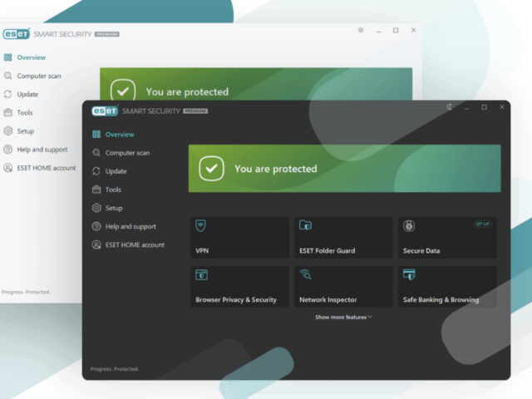The height and width of the screenshot is (399, 532).
Task: Click the ESET logo in the light window
Action: coord(17,34)
